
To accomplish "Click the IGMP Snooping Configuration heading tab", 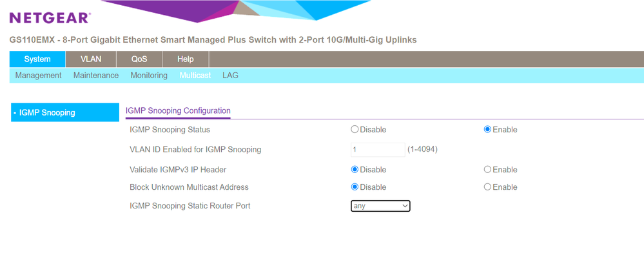I will 178,110.
